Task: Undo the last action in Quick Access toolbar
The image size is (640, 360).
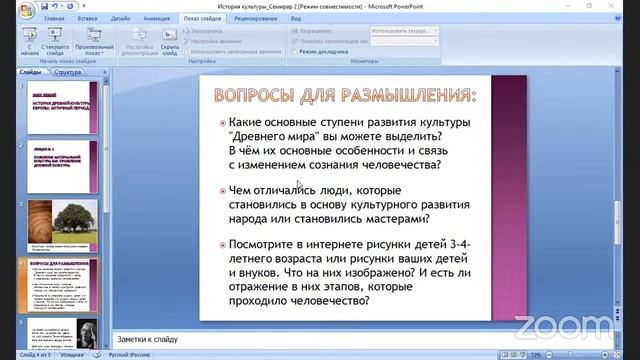Action: pos(55,6)
